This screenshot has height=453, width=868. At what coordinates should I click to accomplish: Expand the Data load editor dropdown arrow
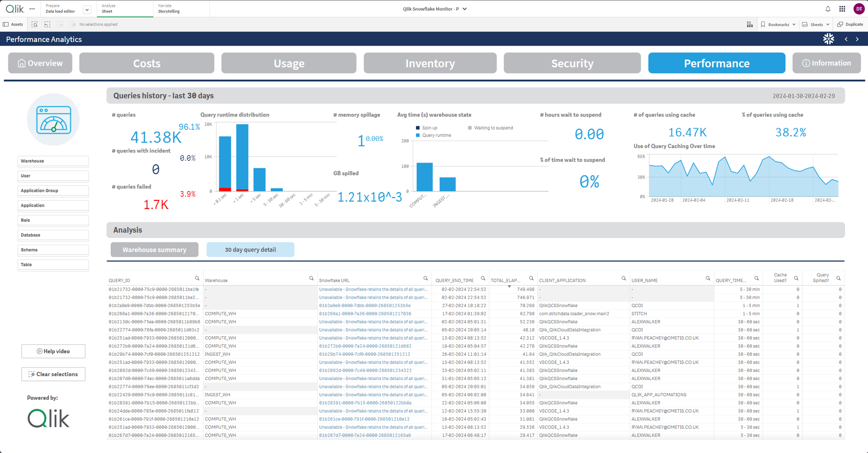pyautogui.click(x=87, y=9)
